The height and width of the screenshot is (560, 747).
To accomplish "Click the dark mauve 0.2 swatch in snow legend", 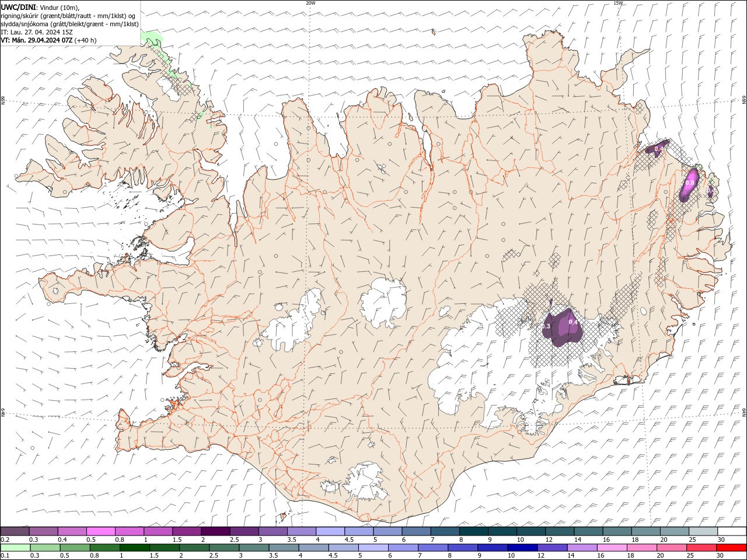I will point(15,531).
